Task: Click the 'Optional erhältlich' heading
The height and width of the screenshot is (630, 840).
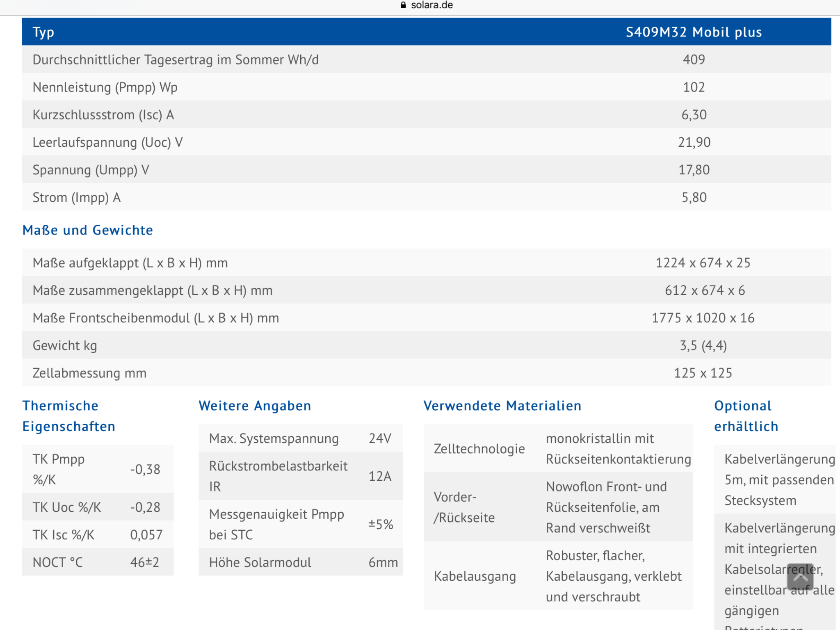Action: coord(746,416)
